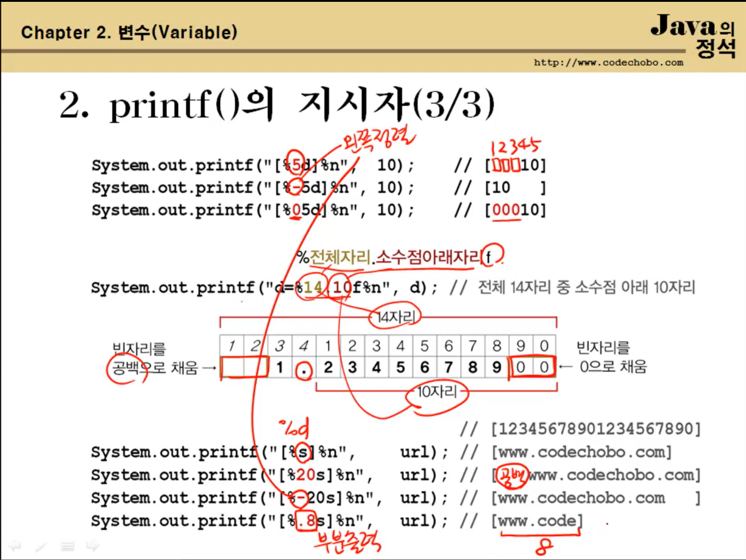Image resolution: width=746 pixels, height=560 pixels.
Task: Click comment 전체 14자리 중 소수점 아래 10자리
Action: point(586,287)
